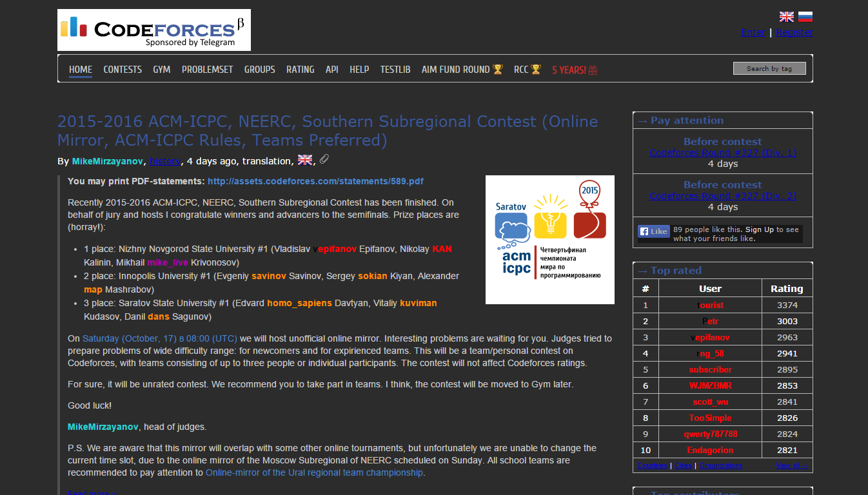Open the HELP menu item
Image resolution: width=868 pixels, height=495 pixels.
[x=359, y=70]
